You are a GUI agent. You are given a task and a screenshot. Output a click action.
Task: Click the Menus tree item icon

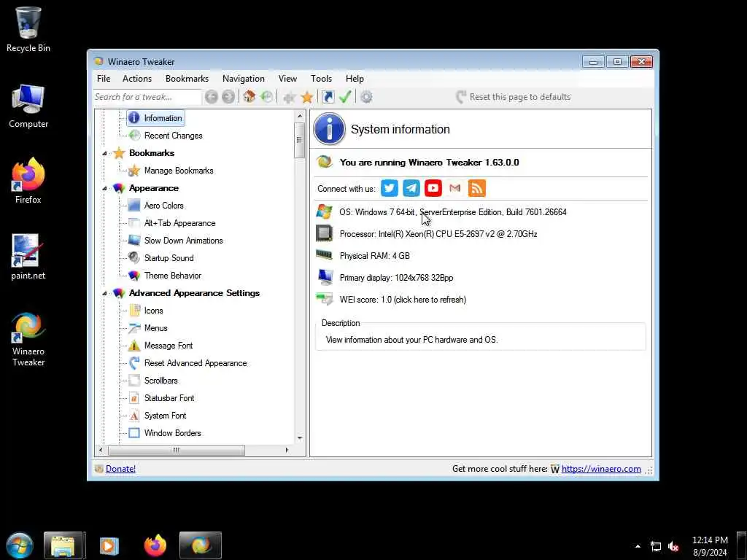[x=134, y=328]
